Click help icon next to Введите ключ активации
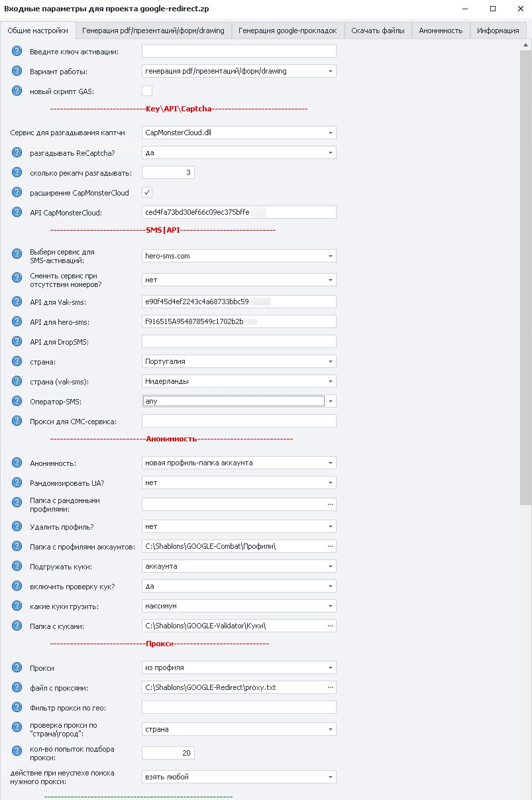Viewport: 532px width, 800px height. point(17,51)
